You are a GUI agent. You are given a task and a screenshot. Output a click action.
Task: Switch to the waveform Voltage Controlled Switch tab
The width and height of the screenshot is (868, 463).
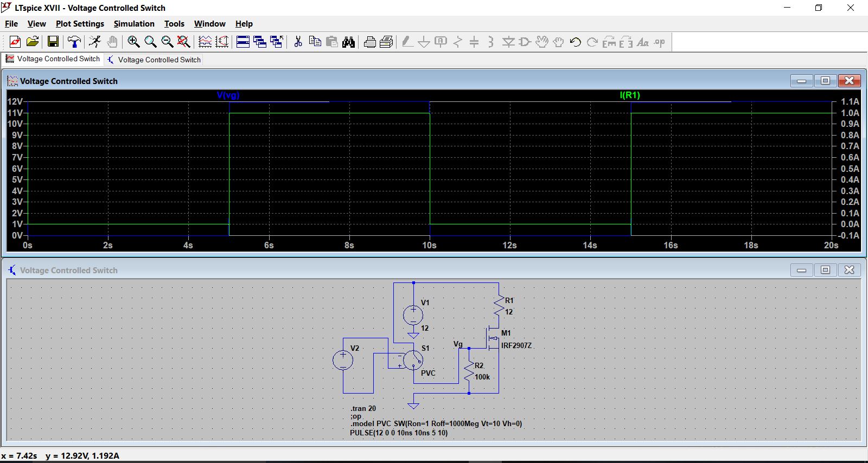[53, 59]
